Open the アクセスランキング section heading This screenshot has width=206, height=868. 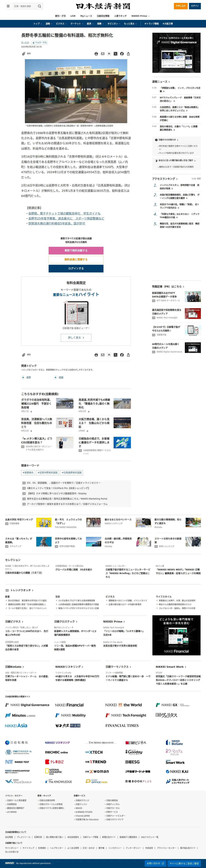(x=165, y=179)
